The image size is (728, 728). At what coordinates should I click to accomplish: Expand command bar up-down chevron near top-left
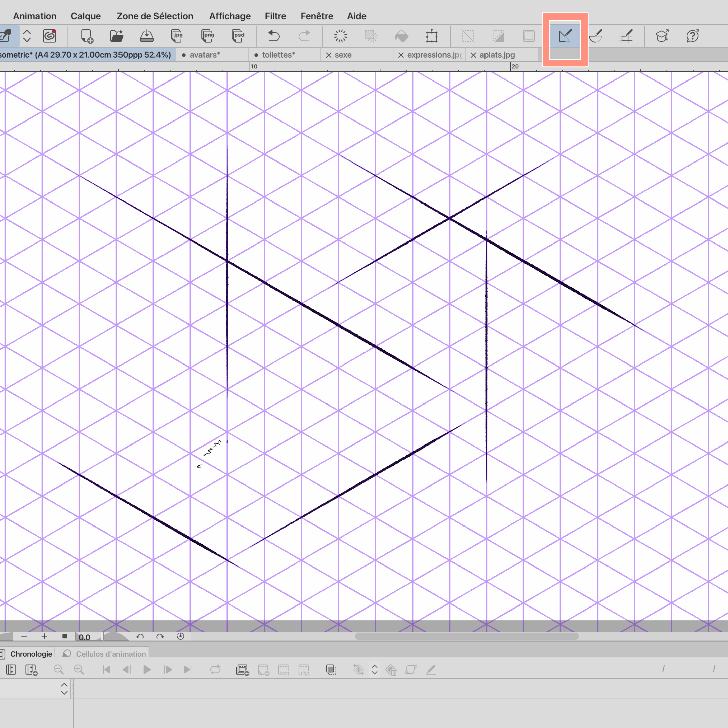pos(27,36)
